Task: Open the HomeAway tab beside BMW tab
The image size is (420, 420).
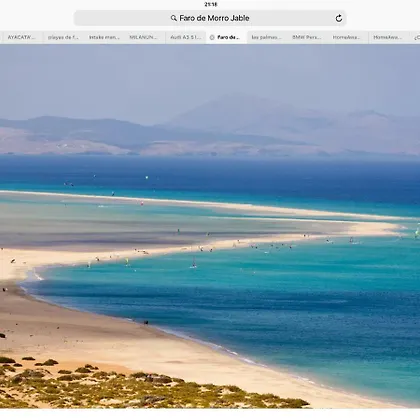Action: (347, 37)
